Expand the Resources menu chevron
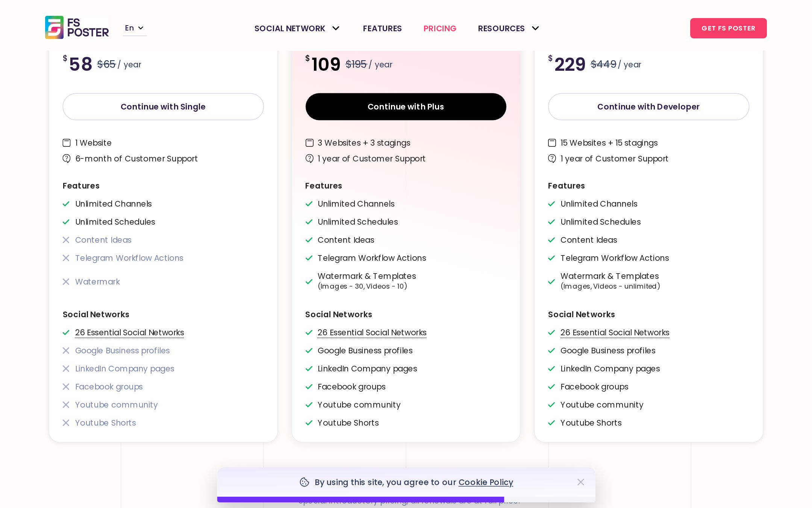Viewport: 812px width, 508px height. click(x=536, y=28)
